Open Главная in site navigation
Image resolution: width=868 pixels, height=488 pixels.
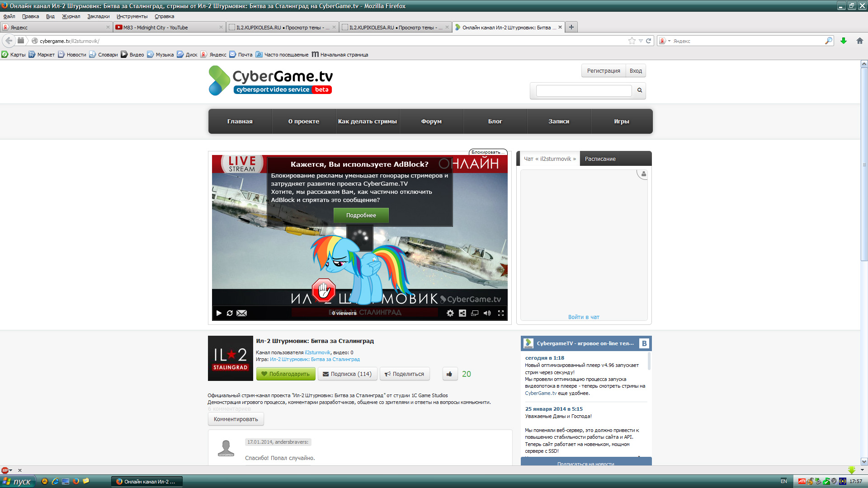(x=240, y=122)
